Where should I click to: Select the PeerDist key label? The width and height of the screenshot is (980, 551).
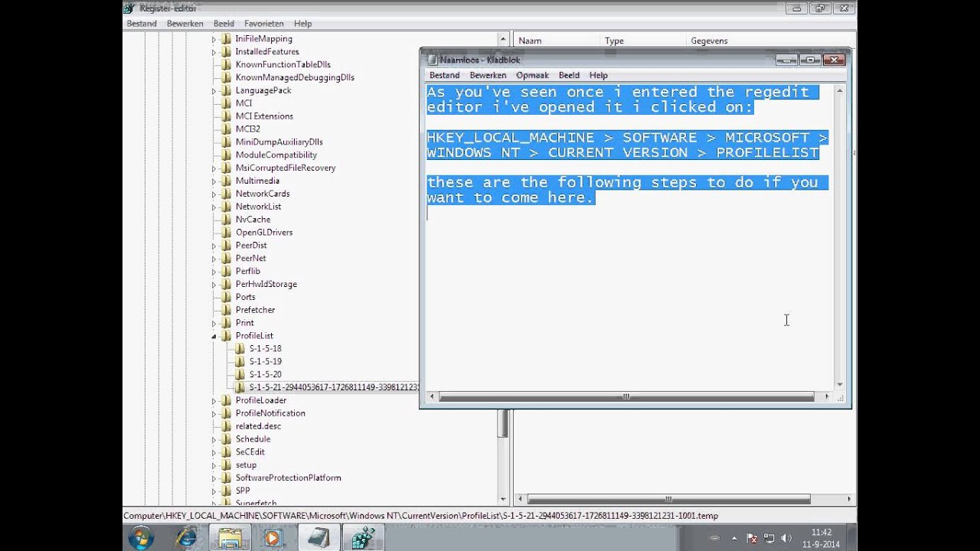click(251, 246)
